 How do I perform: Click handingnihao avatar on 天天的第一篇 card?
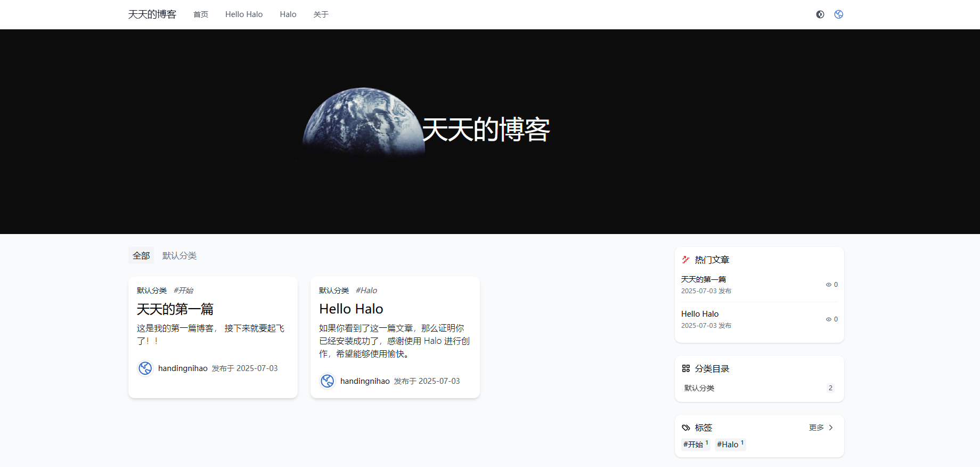(x=145, y=368)
